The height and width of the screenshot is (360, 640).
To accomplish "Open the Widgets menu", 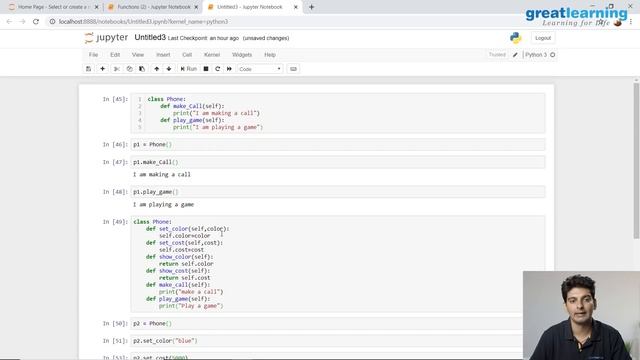I will pos(242,55).
